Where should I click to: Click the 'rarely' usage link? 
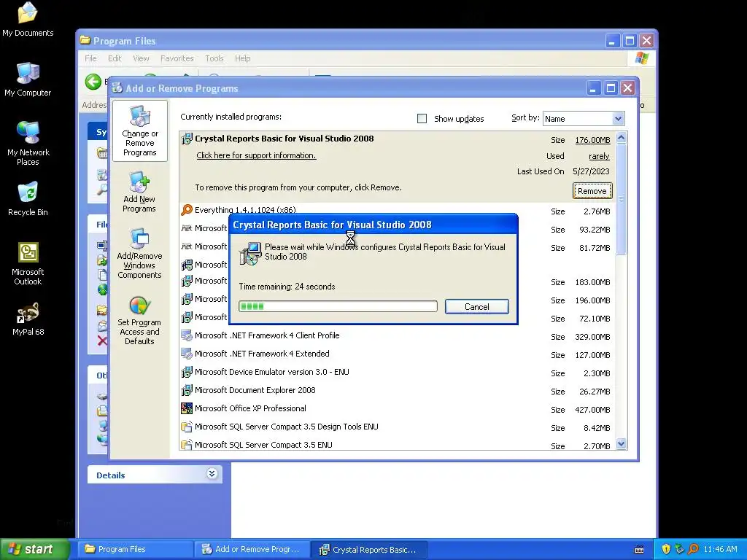599,156
